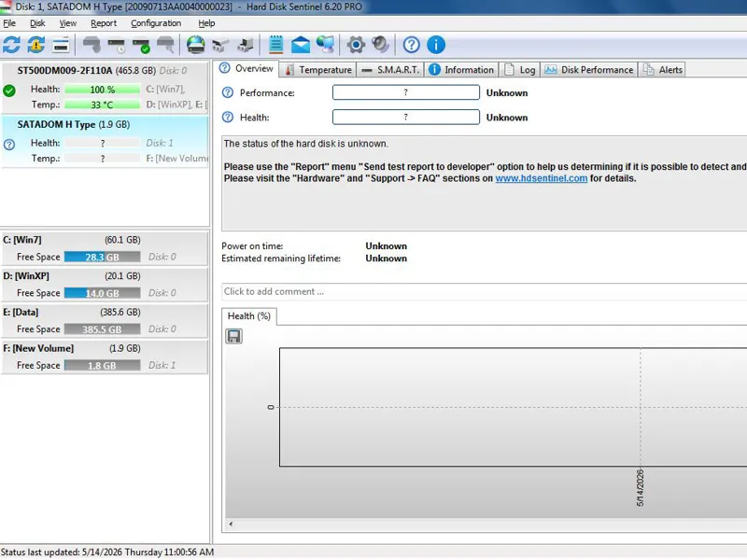Select the D: [WinXP] partition
Image resolution: width=747 pixels, height=560 pixels.
pos(105,285)
